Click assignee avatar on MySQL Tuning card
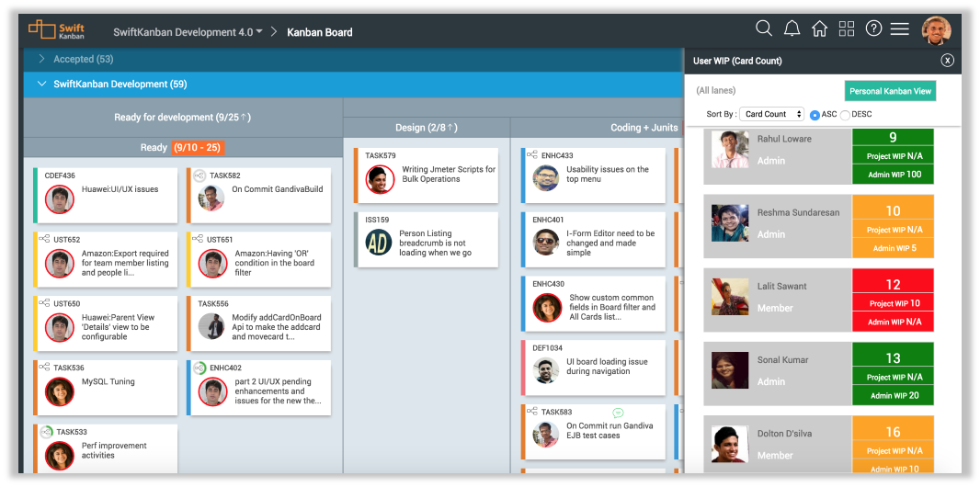980x487 pixels. (x=60, y=391)
